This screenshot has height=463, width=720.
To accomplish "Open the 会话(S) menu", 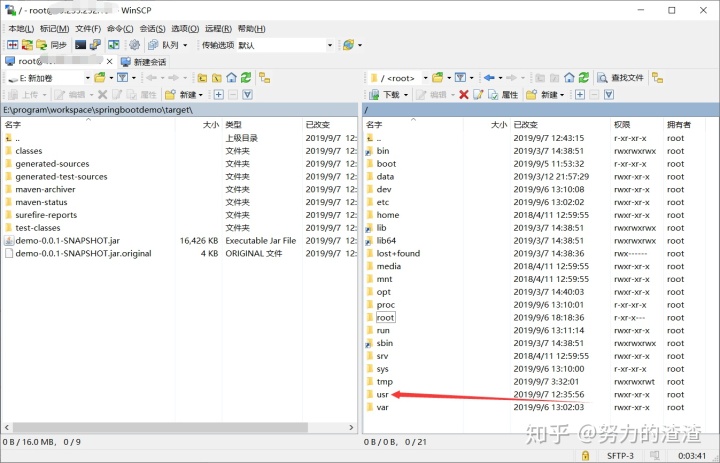I will tap(152, 28).
